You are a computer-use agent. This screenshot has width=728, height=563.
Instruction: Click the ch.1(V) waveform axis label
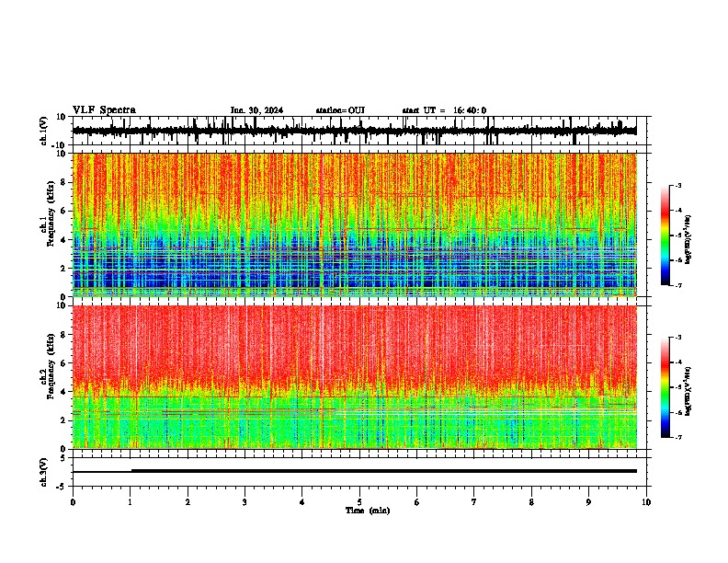tap(44, 131)
